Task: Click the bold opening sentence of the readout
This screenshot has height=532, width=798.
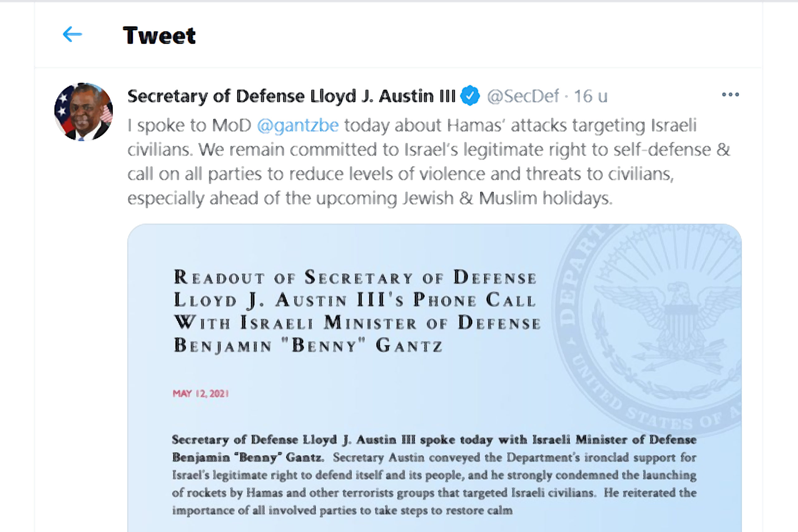Action: [x=434, y=440]
